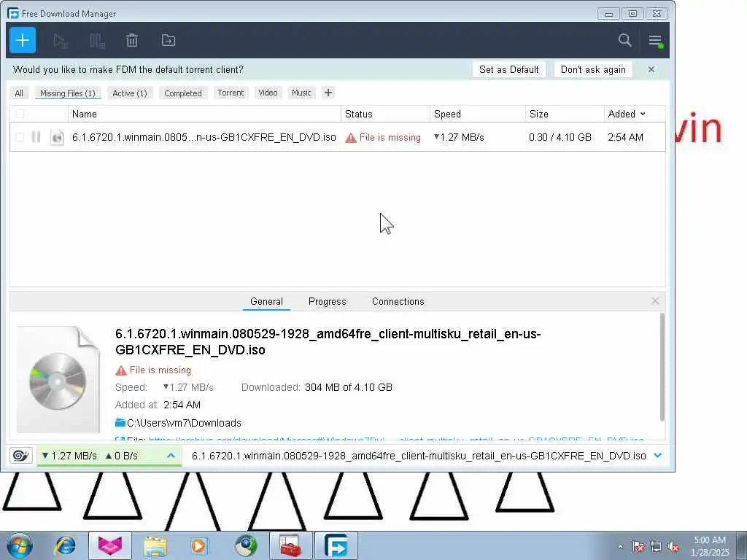Open the Progress details tab

pos(328,301)
